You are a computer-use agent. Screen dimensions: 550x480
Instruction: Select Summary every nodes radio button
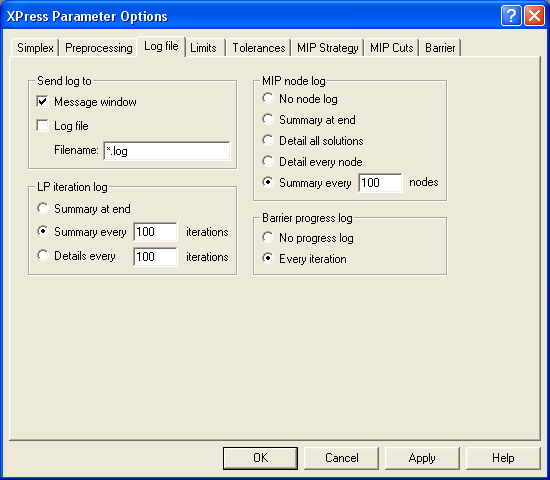(268, 182)
